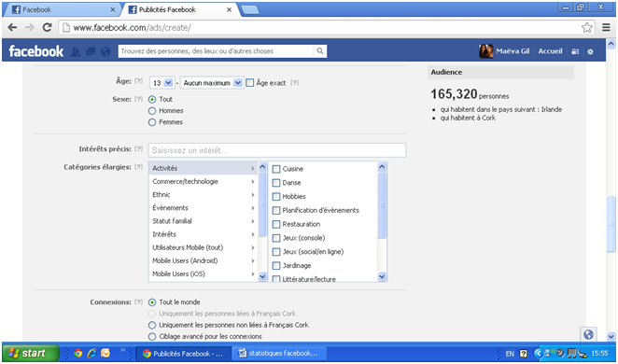Screen dimensions: 618x364
Task: Reload the page
Action: coord(48,27)
